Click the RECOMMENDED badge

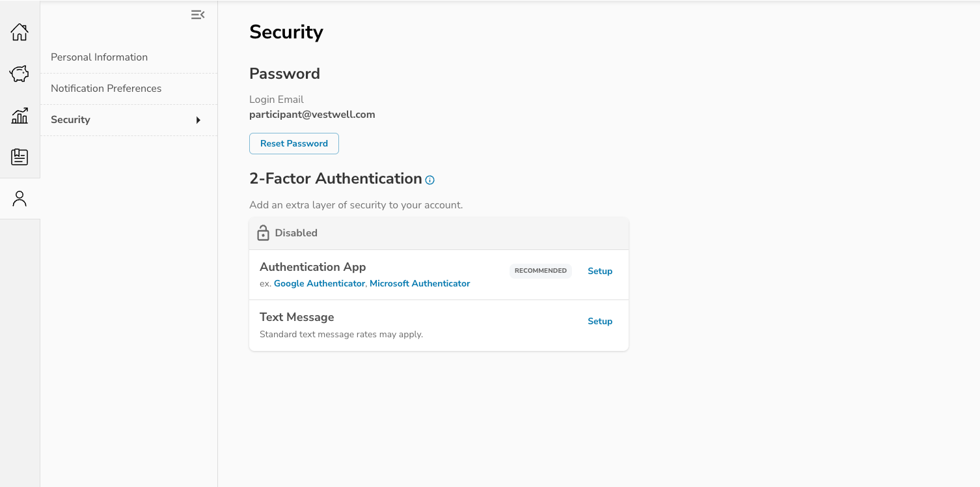(x=540, y=271)
